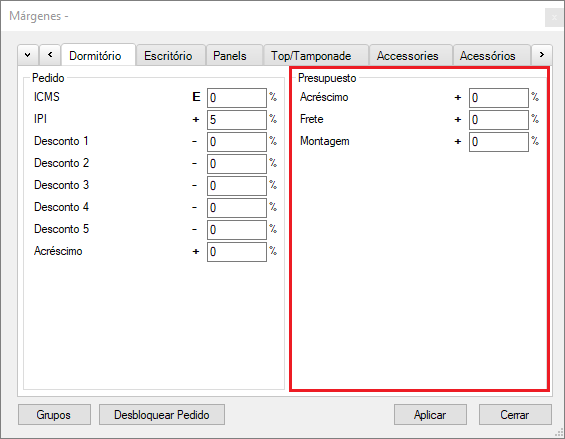Go to the Accessories tab
This screenshot has height=439, width=565.
pos(408,56)
